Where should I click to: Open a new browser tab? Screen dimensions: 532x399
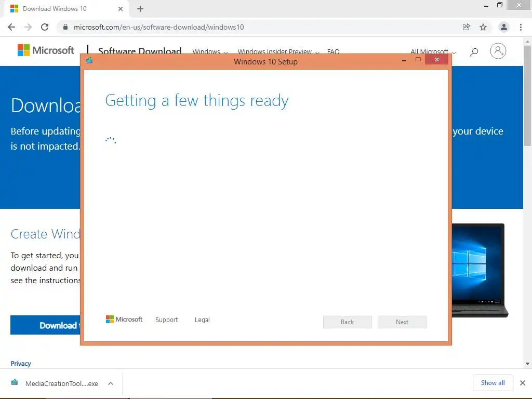click(140, 9)
